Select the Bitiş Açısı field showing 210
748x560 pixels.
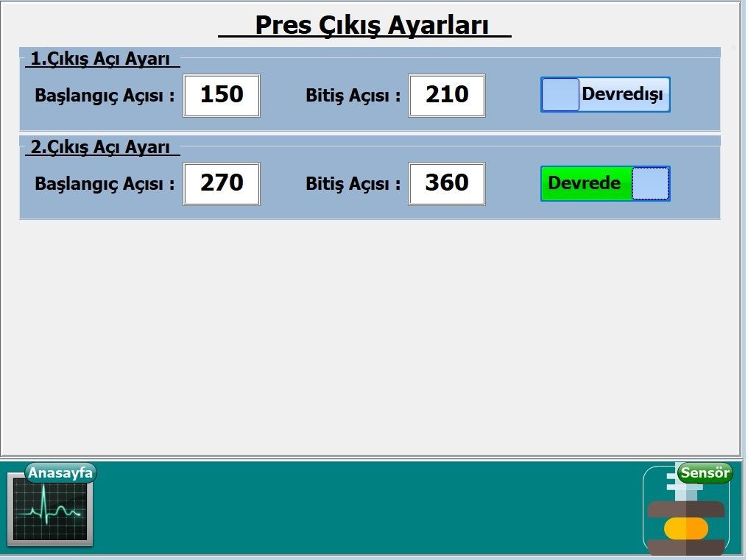(447, 95)
